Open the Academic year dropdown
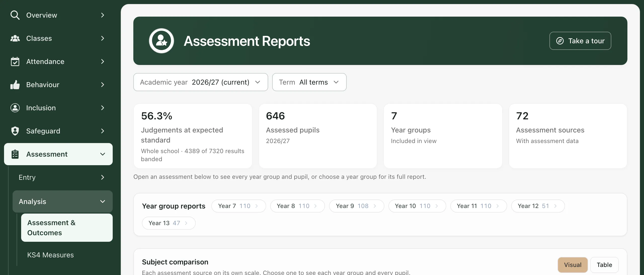The width and height of the screenshot is (644, 275). [x=200, y=82]
